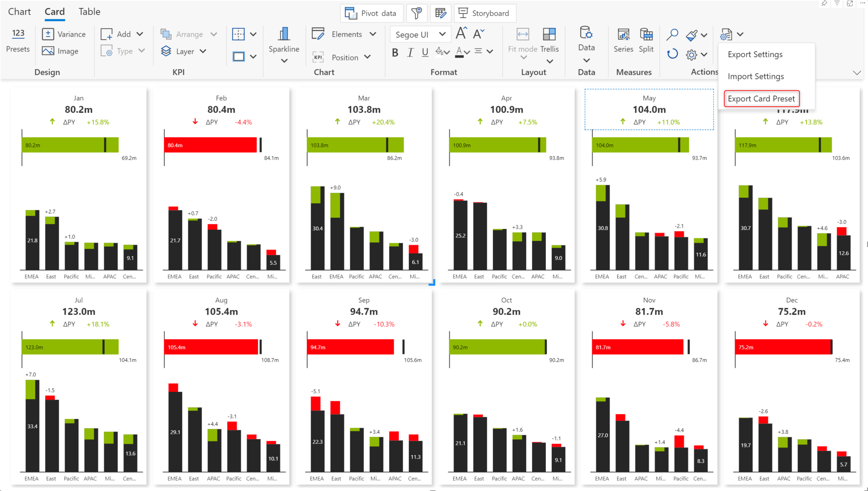
Task: Click the search magnifier icon
Action: pos(672,34)
